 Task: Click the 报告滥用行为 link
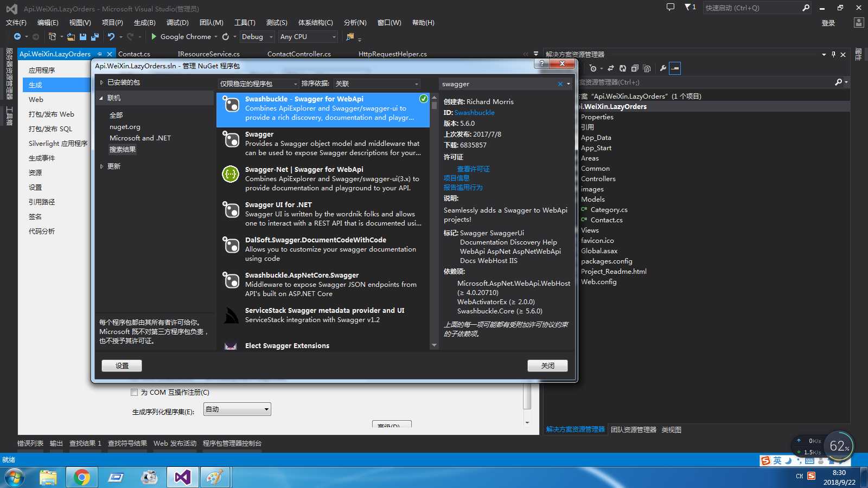[463, 187]
